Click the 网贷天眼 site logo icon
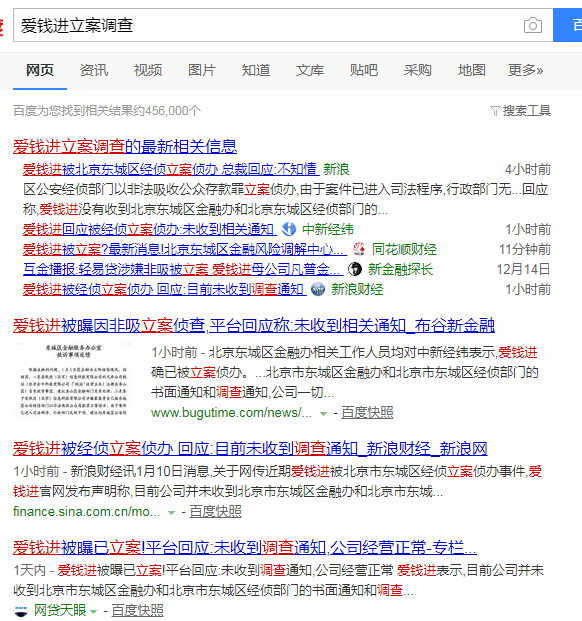582x621 pixels. (x=21, y=610)
